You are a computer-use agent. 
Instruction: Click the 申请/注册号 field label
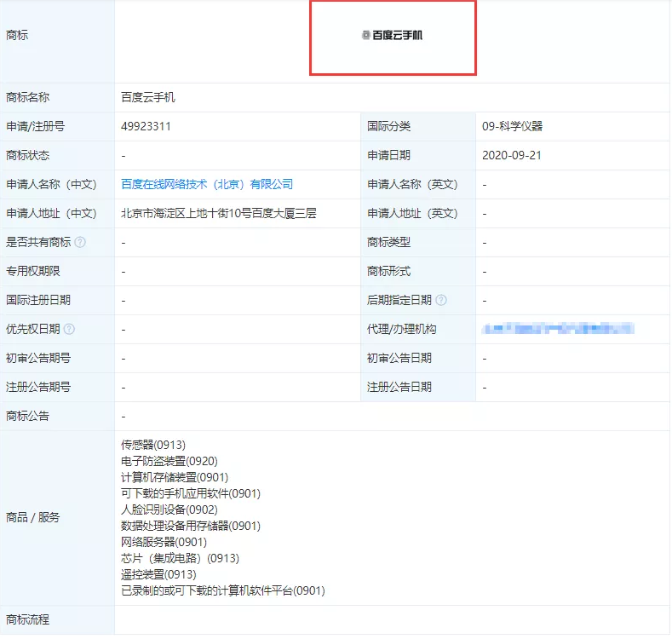pyautogui.click(x=35, y=126)
